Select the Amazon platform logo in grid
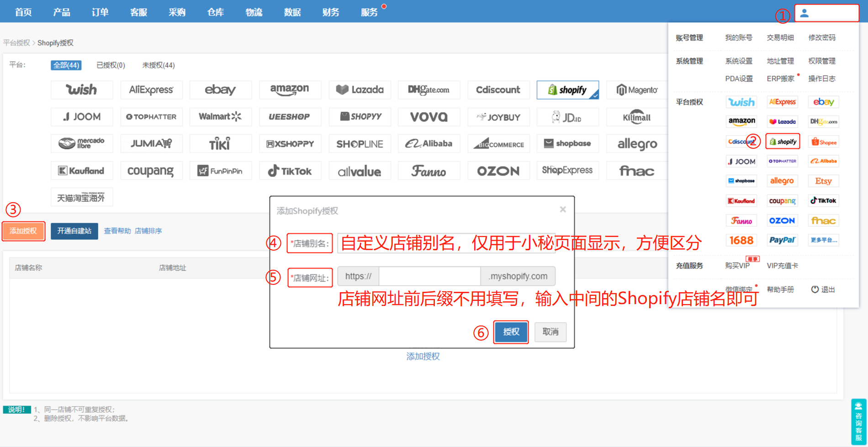This screenshot has width=868, height=447. (x=290, y=90)
